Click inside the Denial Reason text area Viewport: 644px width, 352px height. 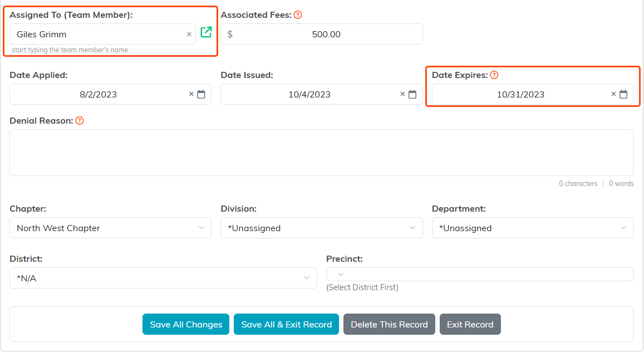click(322, 153)
